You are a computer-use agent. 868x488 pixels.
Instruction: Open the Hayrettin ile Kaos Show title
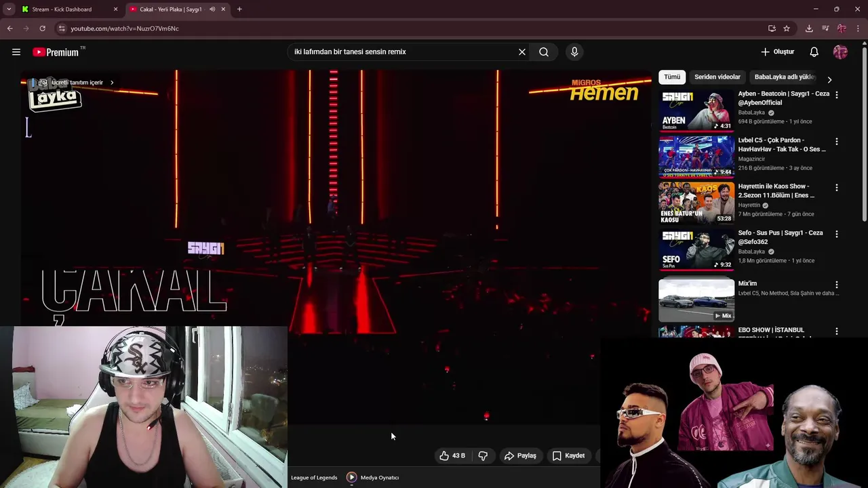[x=776, y=190]
